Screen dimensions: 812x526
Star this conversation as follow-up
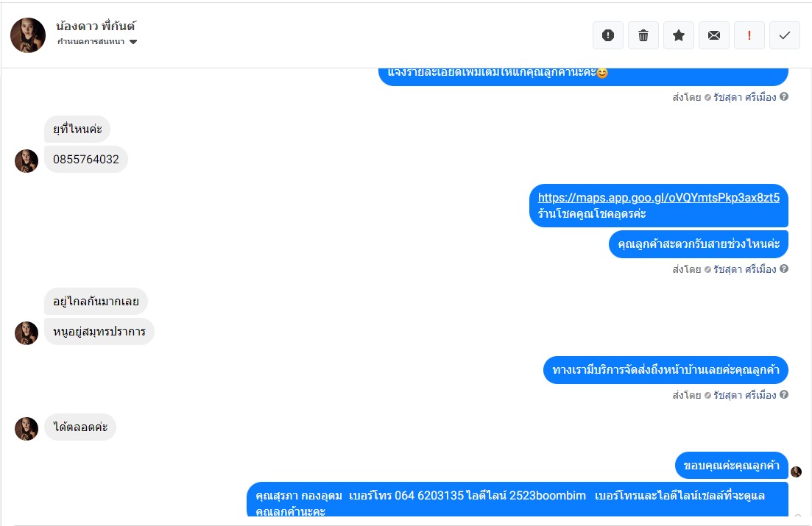(679, 35)
